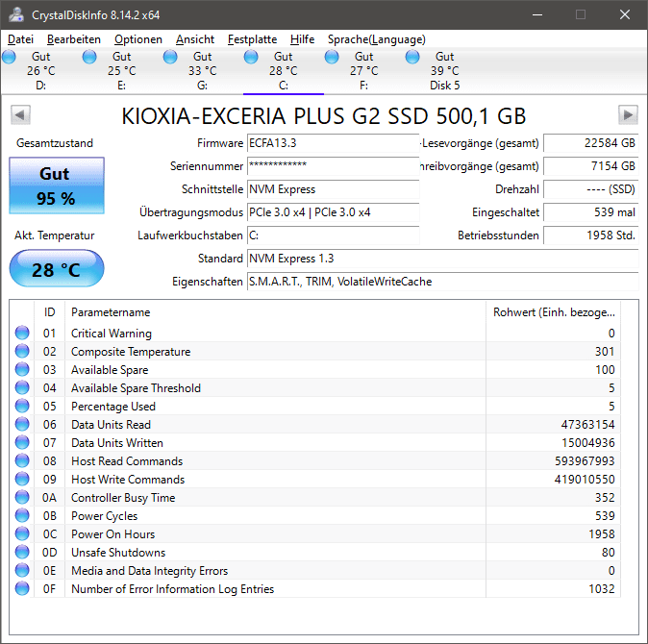Select drive D: with 26 °C
Image resolution: width=648 pixels, height=644 pixels.
click(x=40, y=70)
